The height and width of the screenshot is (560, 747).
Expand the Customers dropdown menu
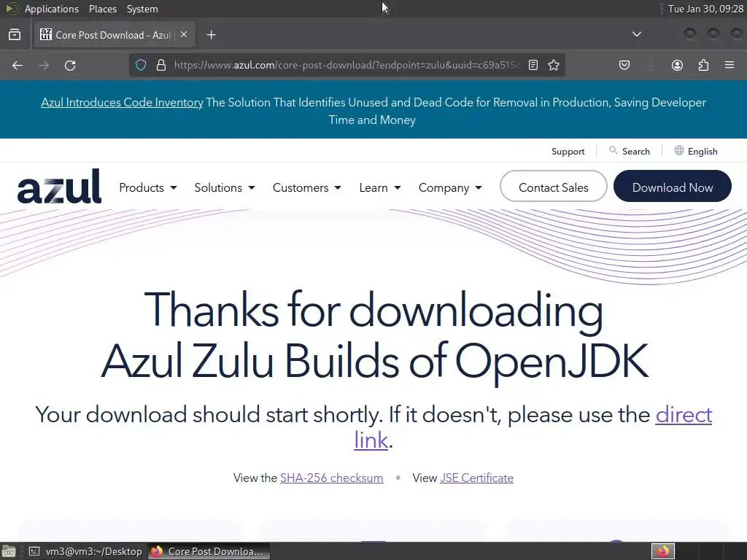tap(307, 187)
